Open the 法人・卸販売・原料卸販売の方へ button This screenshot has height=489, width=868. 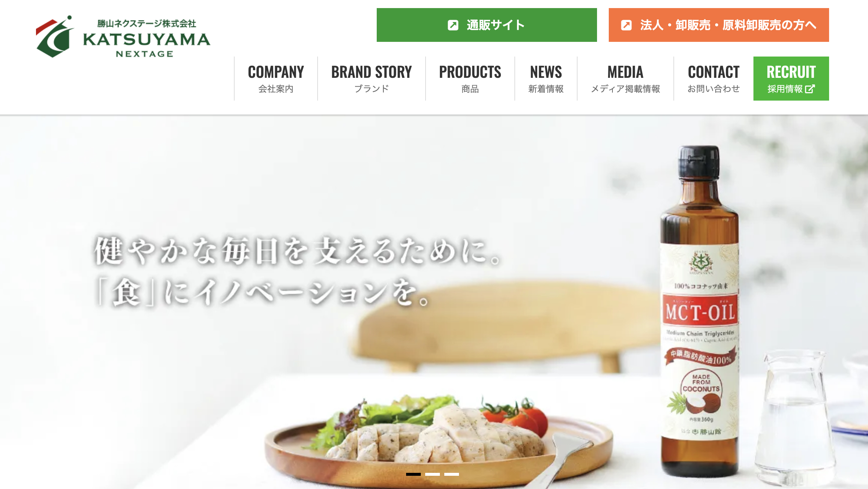tap(719, 25)
